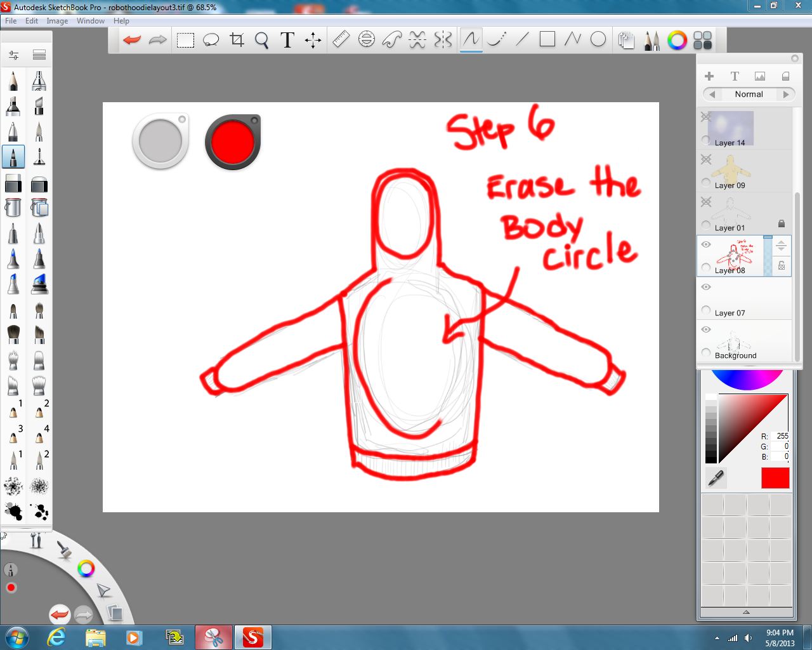Activate the Zoom magnifier tool

261,39
